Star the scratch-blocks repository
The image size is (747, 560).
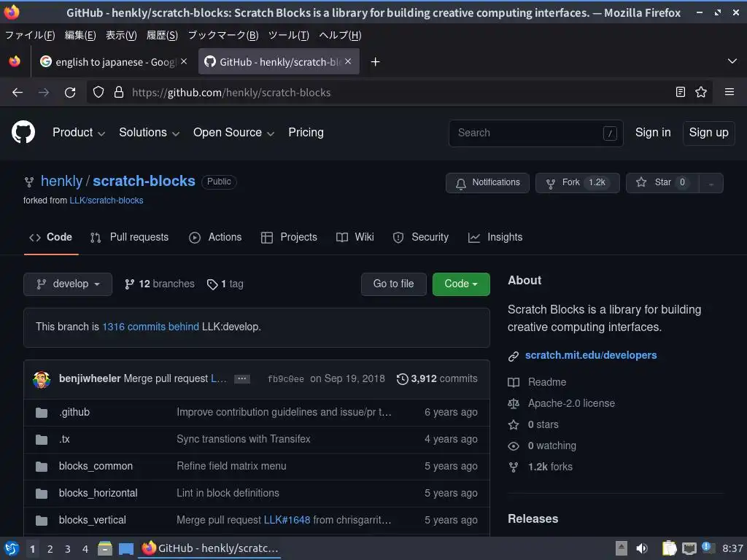[x=662, y=183]
